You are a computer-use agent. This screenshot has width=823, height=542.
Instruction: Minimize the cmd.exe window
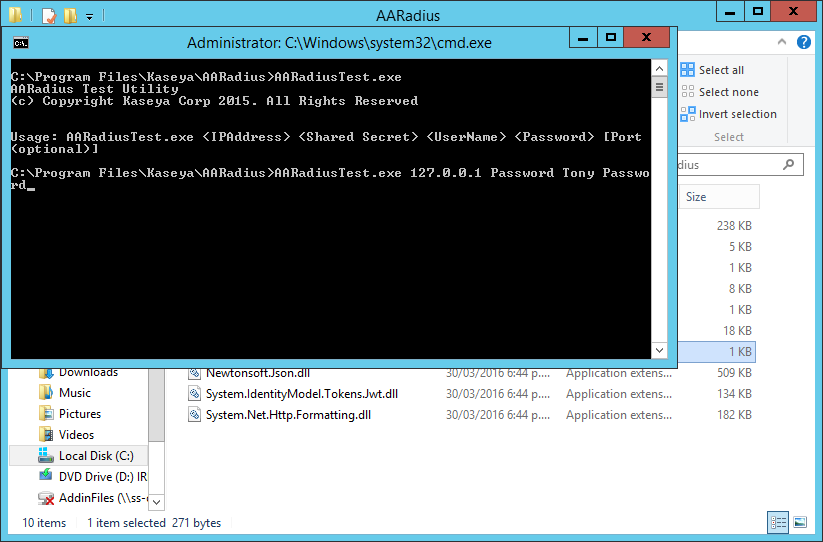(x=583, y=37)
